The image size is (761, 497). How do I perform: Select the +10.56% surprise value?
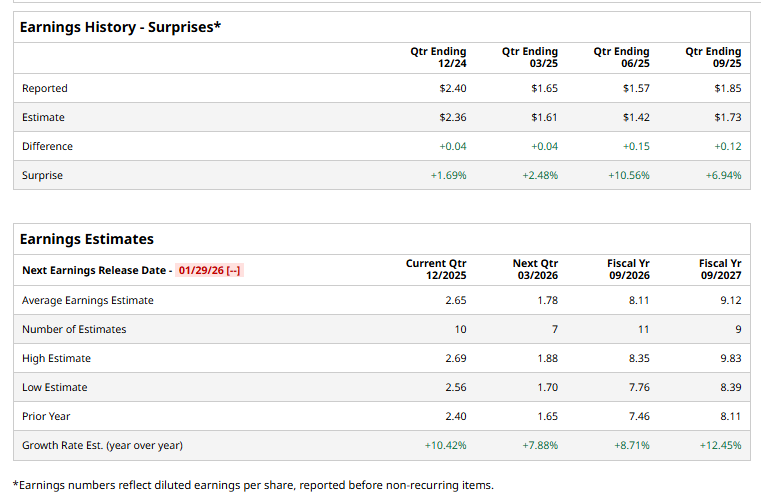click(x=628, y=175)
